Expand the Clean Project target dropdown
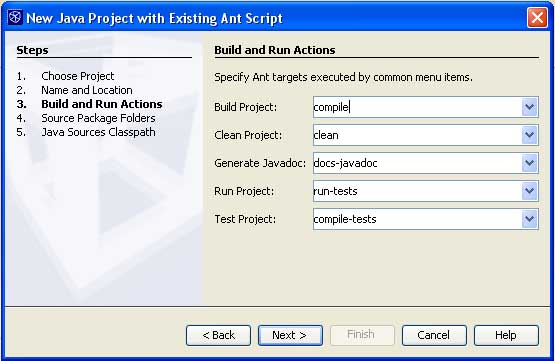The image size is (555, 361). click(x=530, y=135)
